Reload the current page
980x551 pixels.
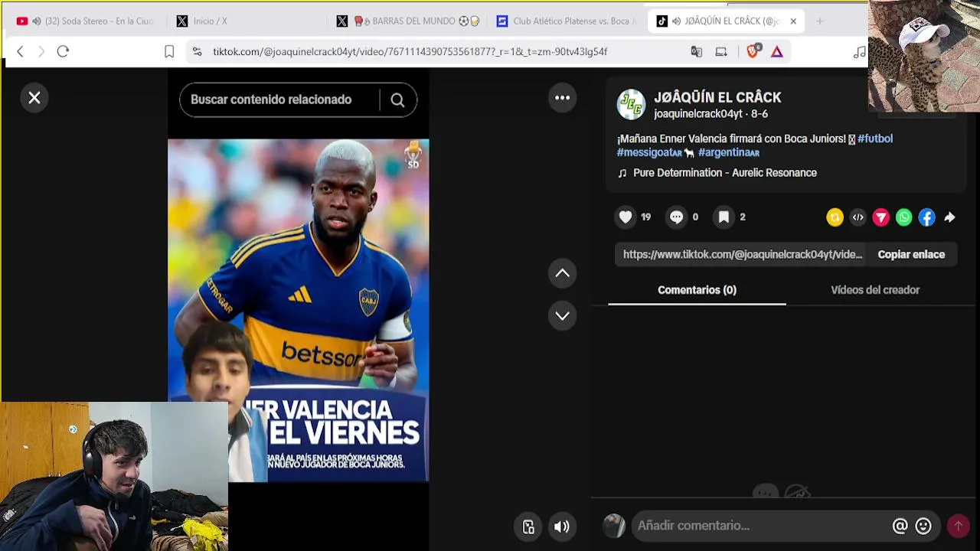pyautogui.click(x=63, y=51)
